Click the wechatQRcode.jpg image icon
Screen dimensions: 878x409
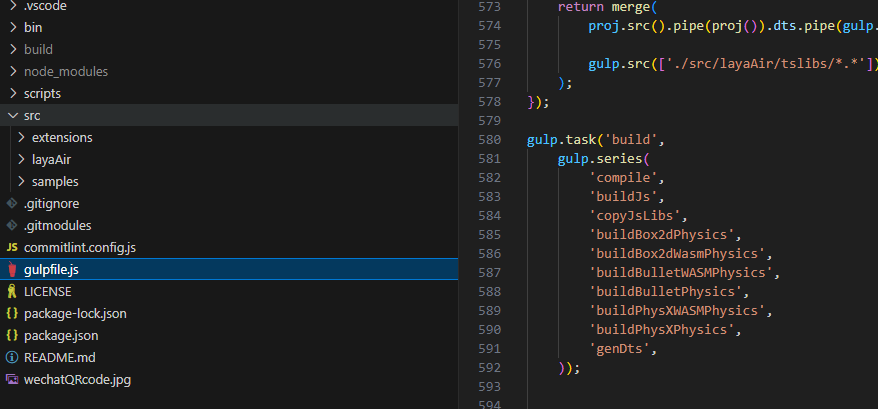(x=12, y=380)
